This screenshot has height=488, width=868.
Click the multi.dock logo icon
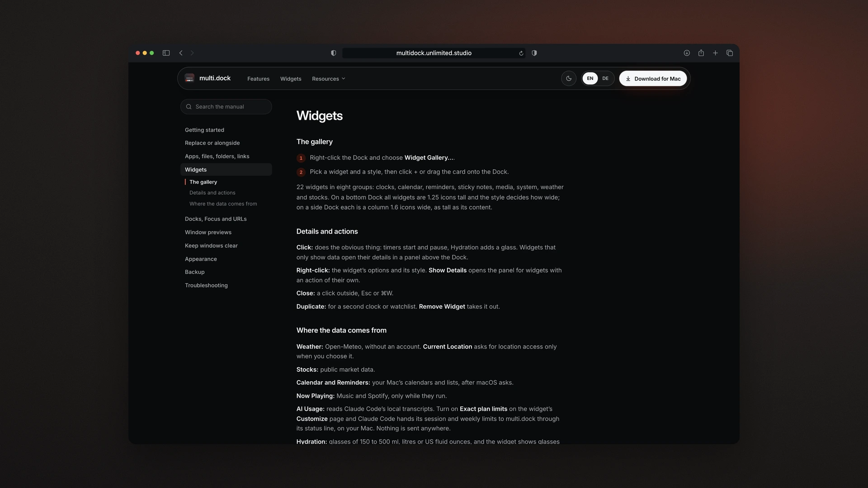[x=189, y=78]
